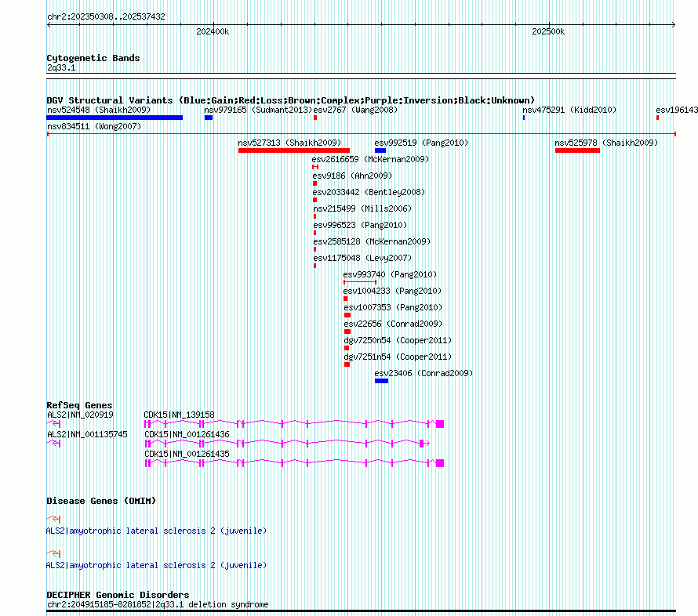
Task: Open esv2616659 (McKernan2009) variant label
Action: pos(370,159)
